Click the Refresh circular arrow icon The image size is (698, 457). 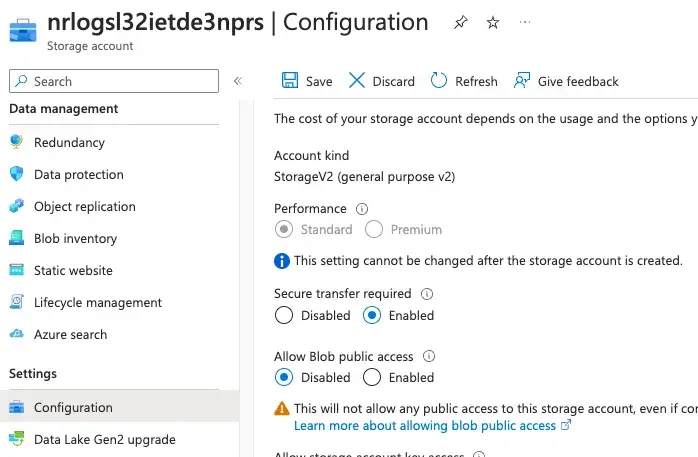click(x=438, y=81)
